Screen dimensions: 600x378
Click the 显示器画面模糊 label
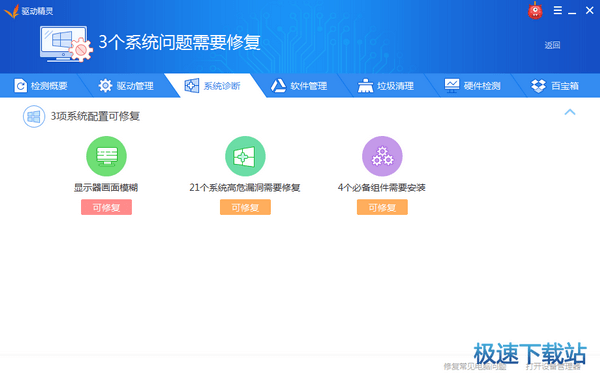(106, 187)
